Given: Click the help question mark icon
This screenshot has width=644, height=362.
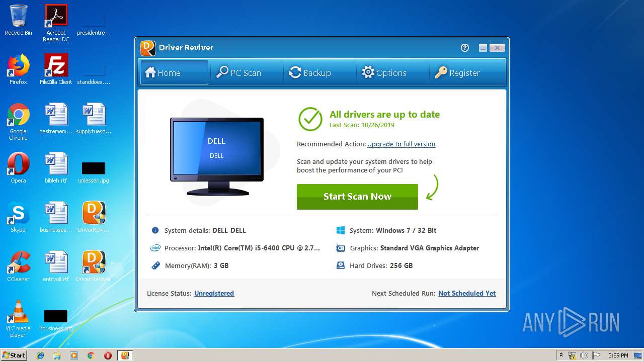Looking at the screenshot, I should (x=465, y=48).
